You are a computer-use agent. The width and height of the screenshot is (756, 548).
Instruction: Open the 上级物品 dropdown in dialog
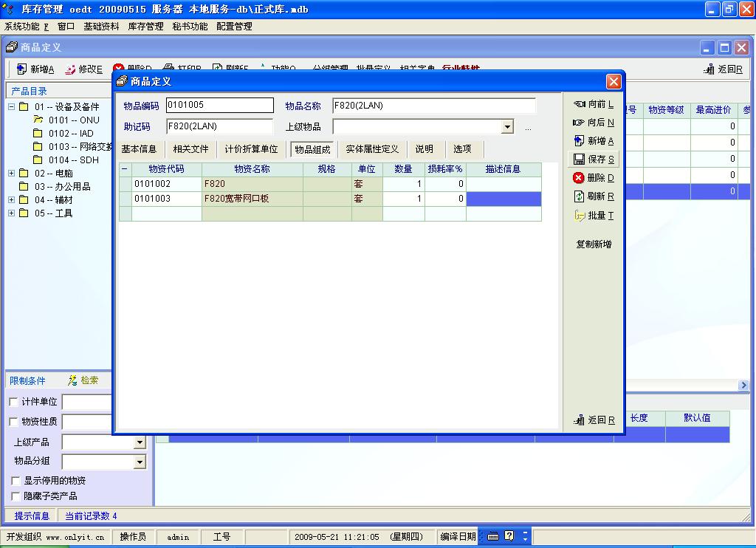tap(507, 127)
